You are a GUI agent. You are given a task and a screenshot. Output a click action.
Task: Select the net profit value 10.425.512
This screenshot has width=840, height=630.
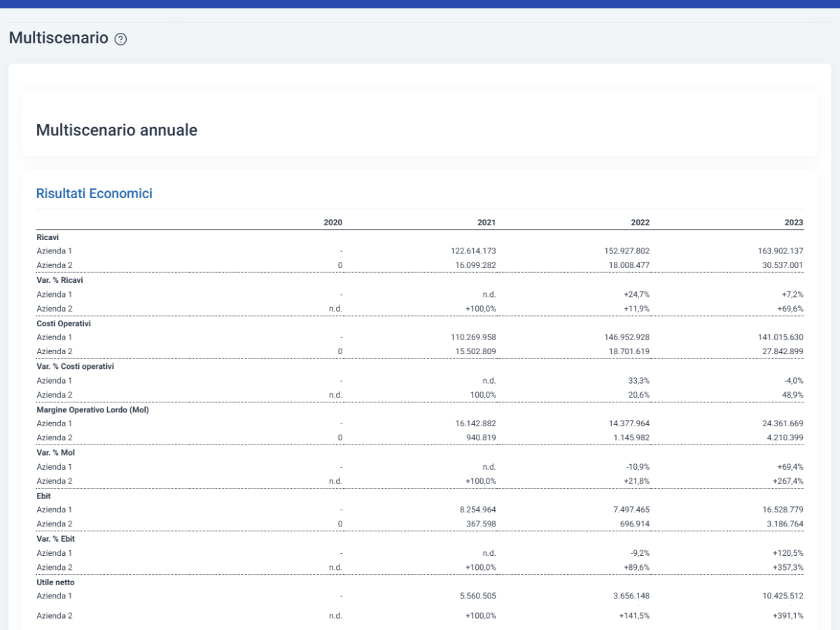tap(783, 596)
